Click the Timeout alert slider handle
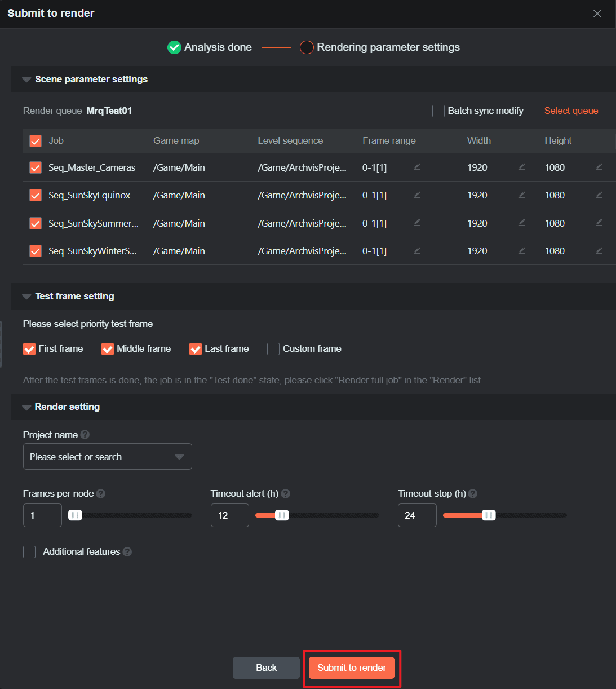Image resolution: width=616 pixels, height=689 pixels. [x=282, y=515]
